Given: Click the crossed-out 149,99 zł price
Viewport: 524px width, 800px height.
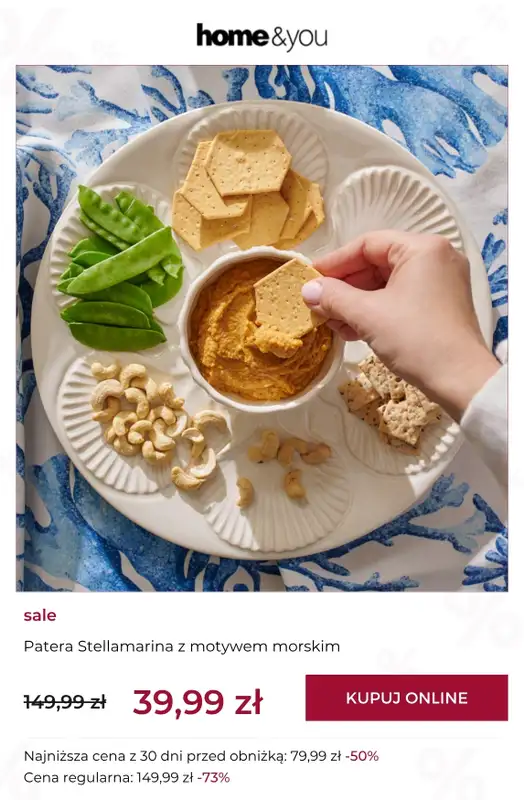Looking at the screenshot, I should (65, 702).
